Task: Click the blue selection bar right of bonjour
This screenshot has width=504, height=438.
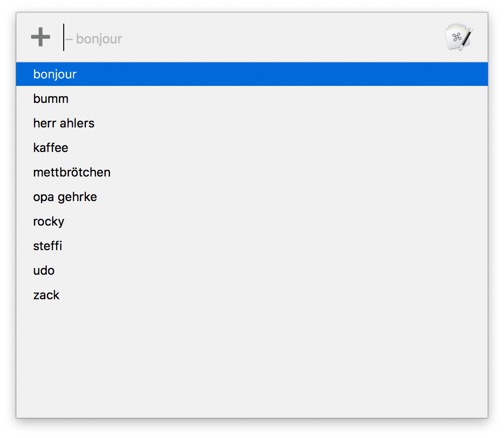Action: click(x=282, y=74)
